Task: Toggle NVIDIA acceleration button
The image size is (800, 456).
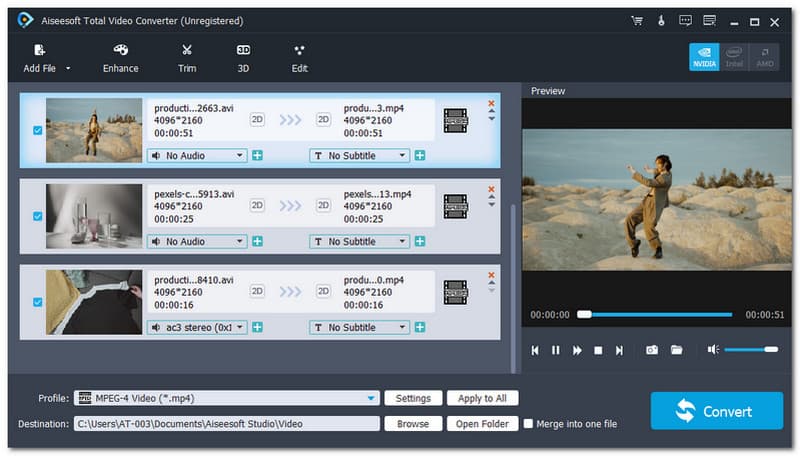Action: (x=704, y=57)
